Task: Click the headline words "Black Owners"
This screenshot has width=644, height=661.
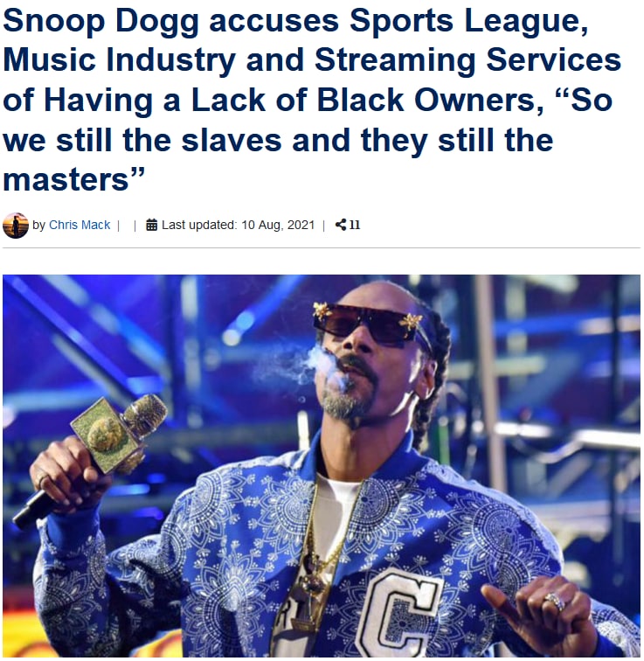Action: click(x=430, y=101)
